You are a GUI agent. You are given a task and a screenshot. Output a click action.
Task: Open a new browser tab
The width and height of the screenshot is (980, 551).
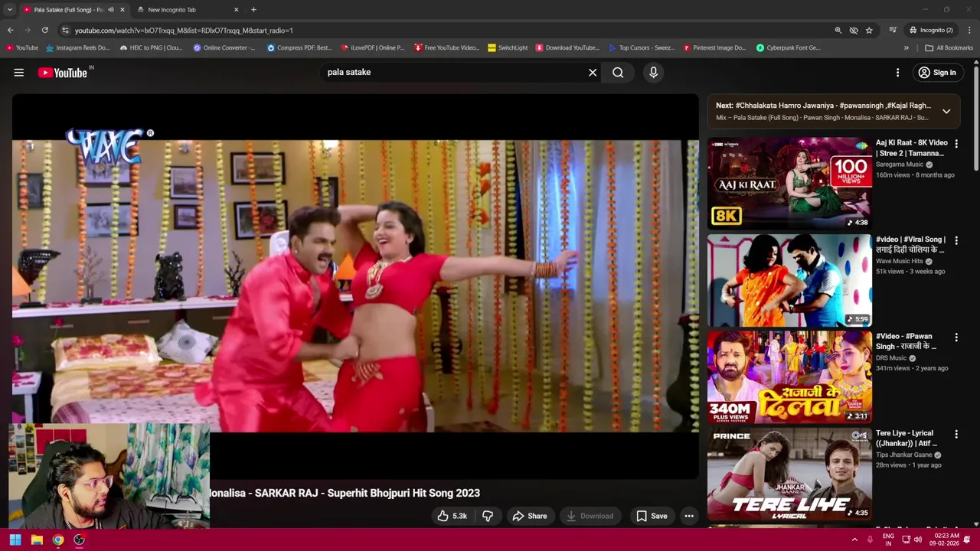point(253,10)
